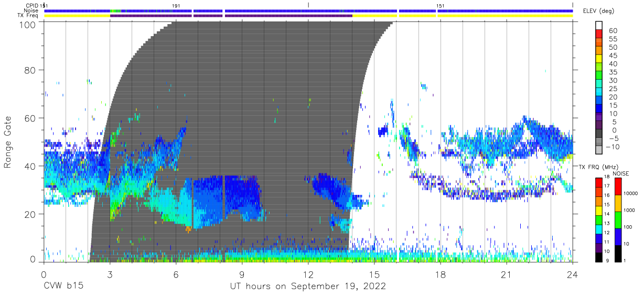Screen dimensions: 644x297
Task: Click the 20 tick on Range Gate axis
Action: (30, 214)
